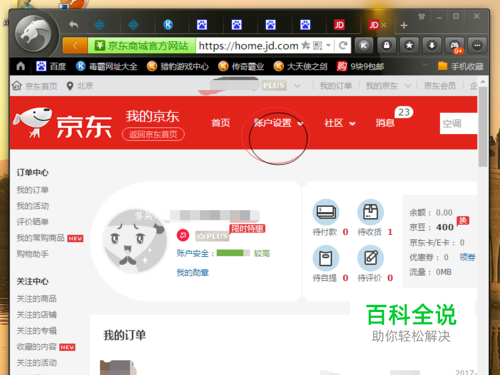The width and height of the screenshot is (500, 375).
Task: Open 大天使之剑 bookmark
Action: pyautogui.click(x=300, y=66)
